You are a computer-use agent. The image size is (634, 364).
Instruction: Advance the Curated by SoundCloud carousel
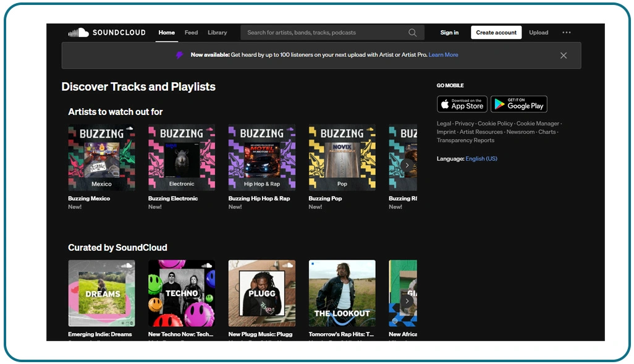point(407,301)
